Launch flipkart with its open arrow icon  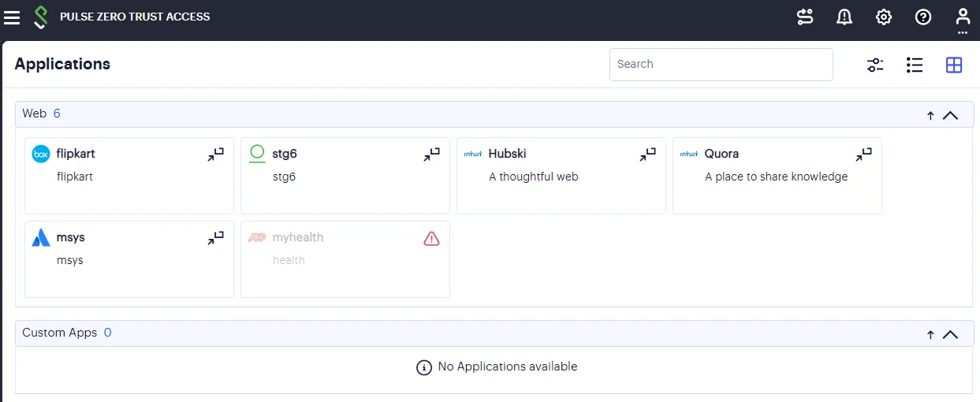pyautogui.click(x=216, y=154)
